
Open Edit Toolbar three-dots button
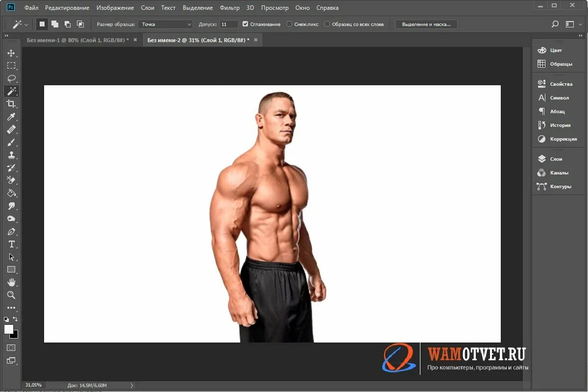11,308
